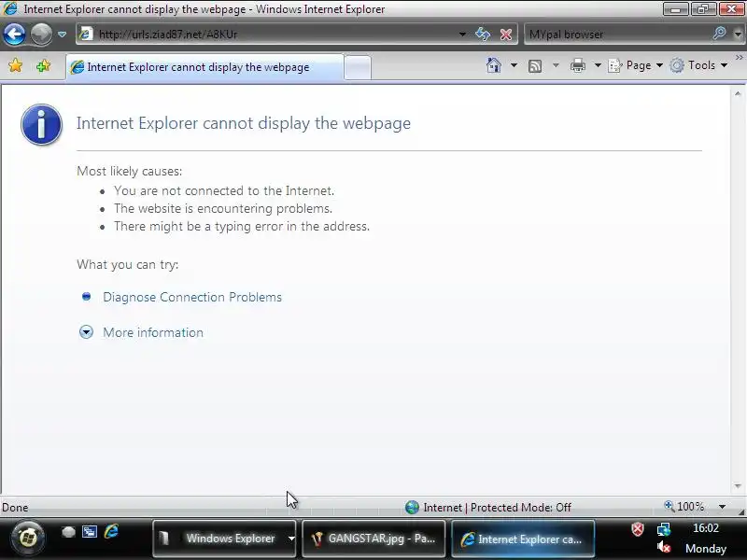Click the RSS Feeds icon
The width and height of the screenshot is (747, 560).
pos(535,65)
